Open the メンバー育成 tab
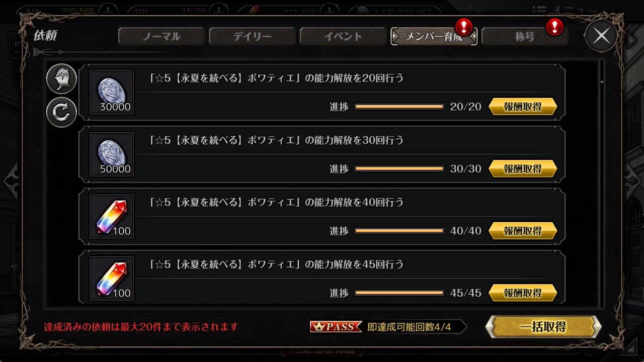The width and height of the screenshot is (644, 362). coord(434,36)
